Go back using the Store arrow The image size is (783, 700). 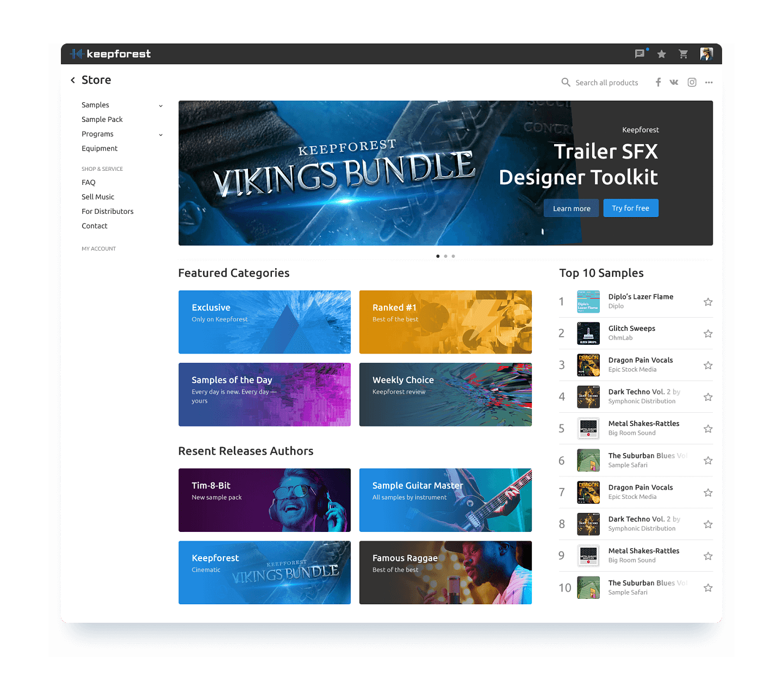tap(73, 80)
